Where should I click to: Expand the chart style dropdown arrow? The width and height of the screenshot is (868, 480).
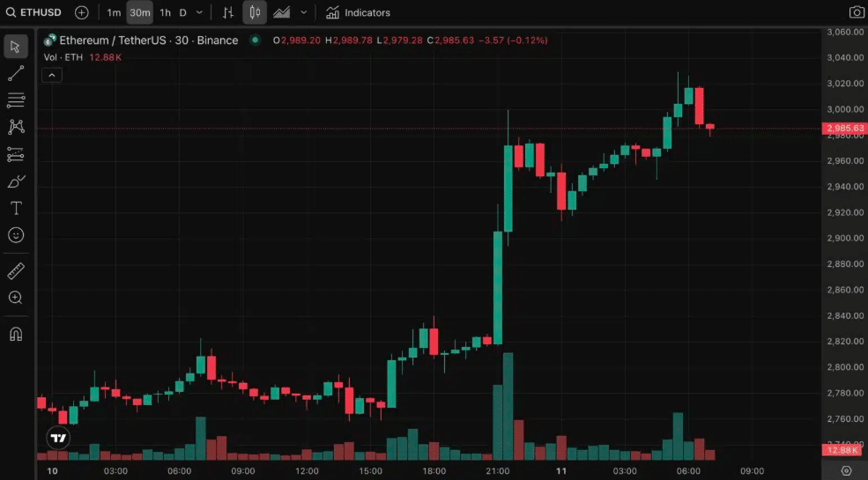pos(303,12)
